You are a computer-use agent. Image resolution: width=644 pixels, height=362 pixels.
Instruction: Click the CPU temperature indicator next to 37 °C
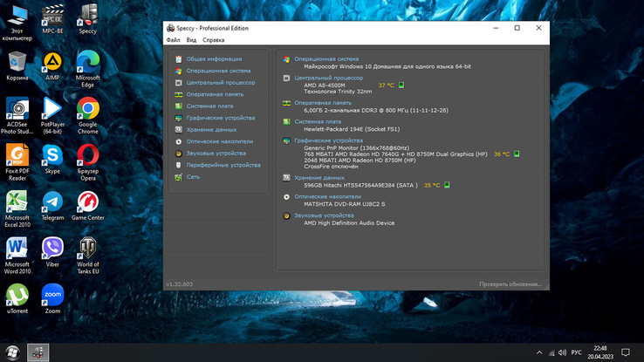401,85
